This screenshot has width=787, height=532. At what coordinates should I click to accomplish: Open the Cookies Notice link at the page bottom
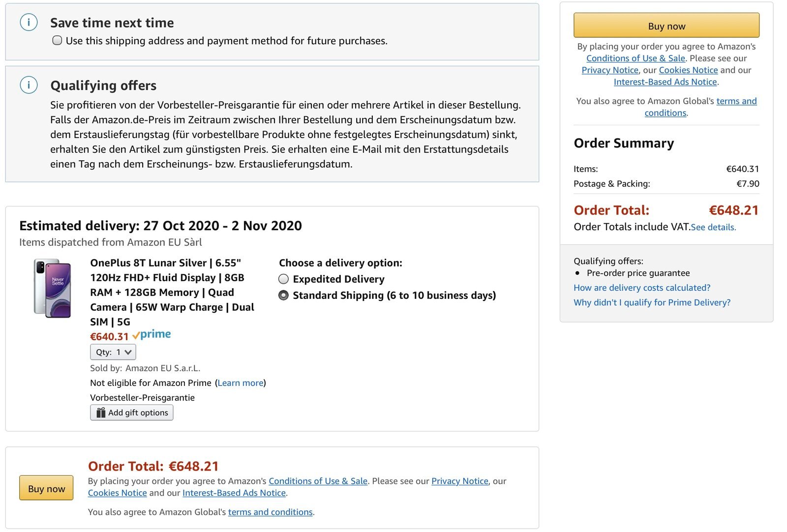117,493
